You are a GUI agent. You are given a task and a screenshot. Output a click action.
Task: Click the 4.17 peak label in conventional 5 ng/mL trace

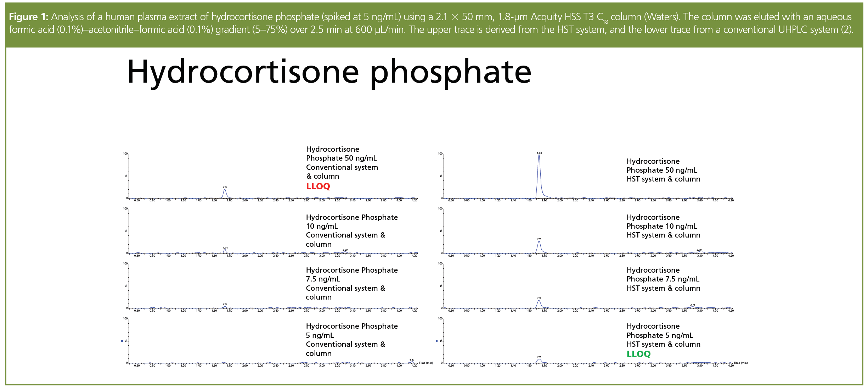(412, 360)
